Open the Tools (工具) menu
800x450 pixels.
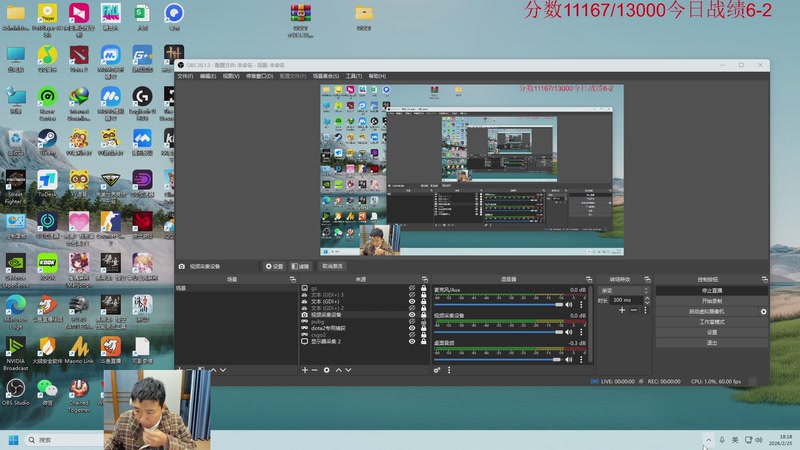[354, 76]
